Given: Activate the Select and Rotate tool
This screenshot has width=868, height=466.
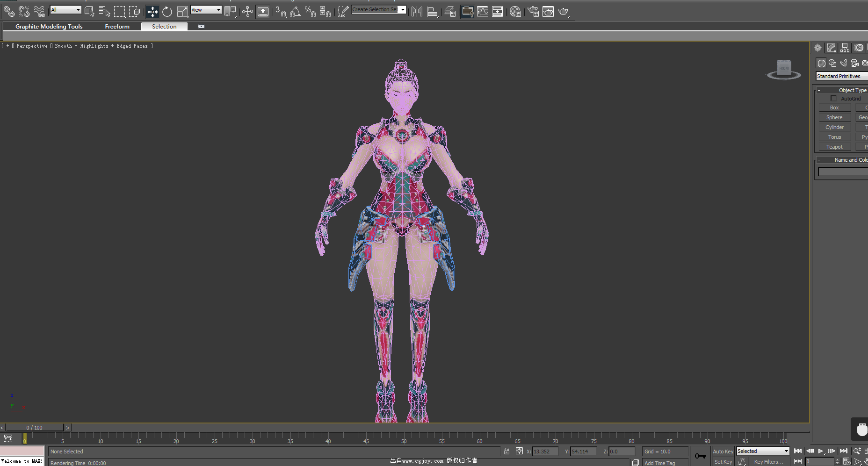Looking at the screenshot, I should (167, 12).
